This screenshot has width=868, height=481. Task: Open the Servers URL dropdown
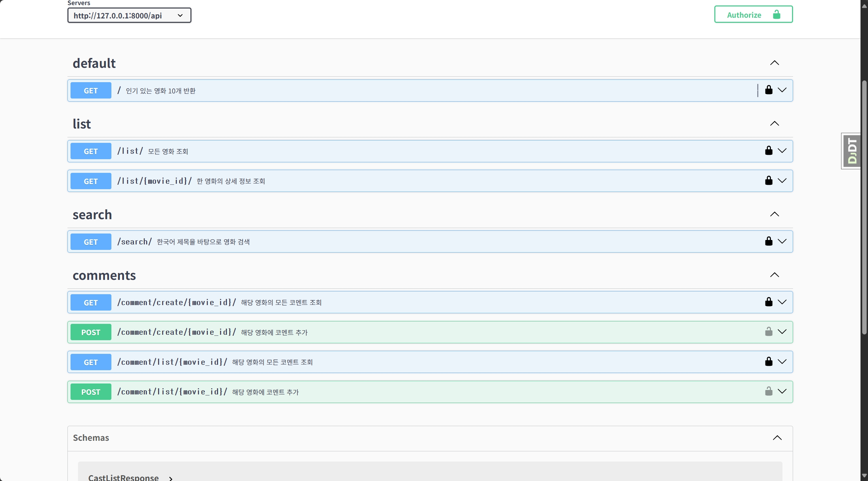[x=129, y=16]
